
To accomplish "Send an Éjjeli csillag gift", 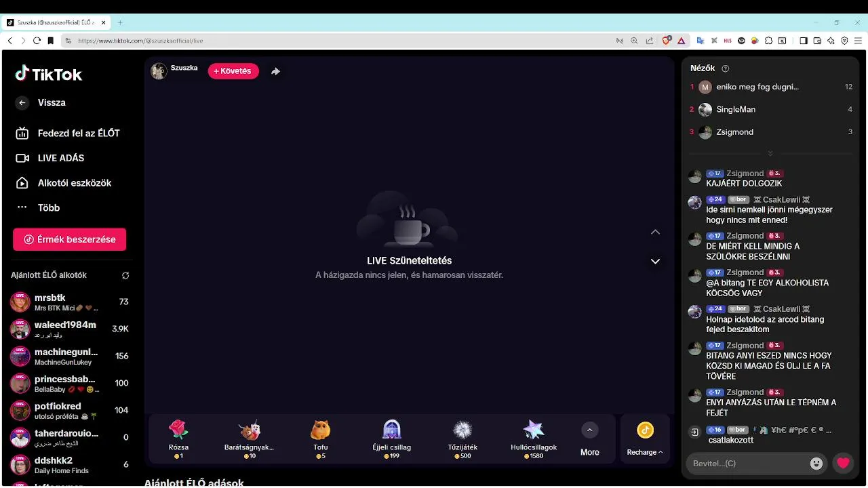I will (x=392, y=439).
